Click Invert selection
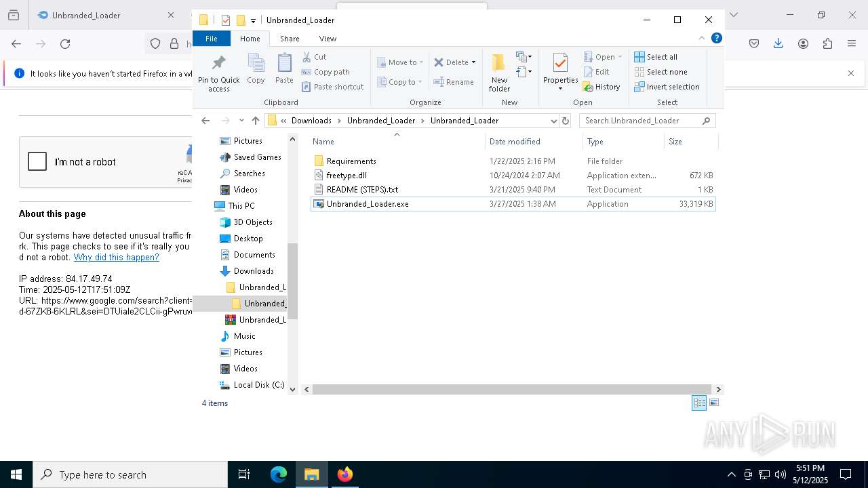The image size is (868, 488). 667,87
